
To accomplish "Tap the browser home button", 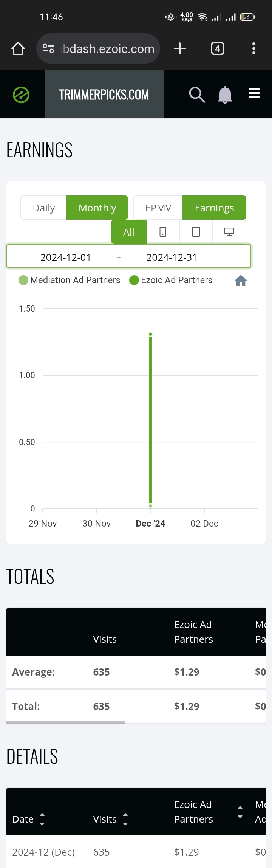I will [18, 49].
